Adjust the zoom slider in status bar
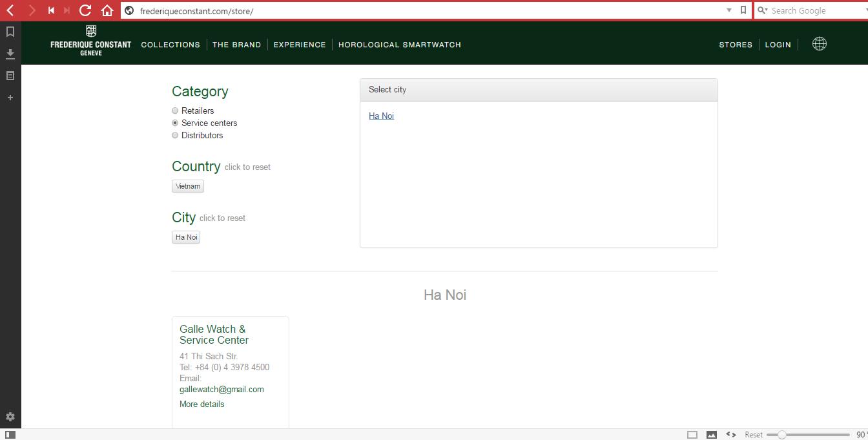 click(x=808, y=435)
